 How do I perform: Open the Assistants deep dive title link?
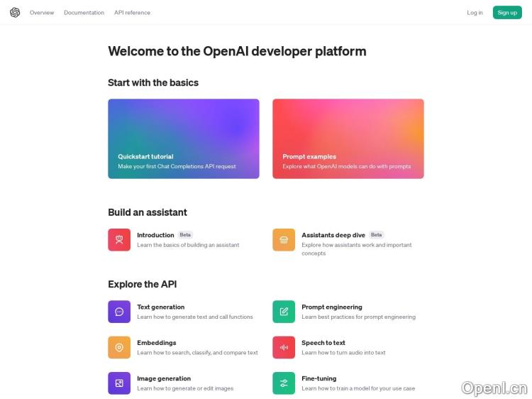coord(333,235)
